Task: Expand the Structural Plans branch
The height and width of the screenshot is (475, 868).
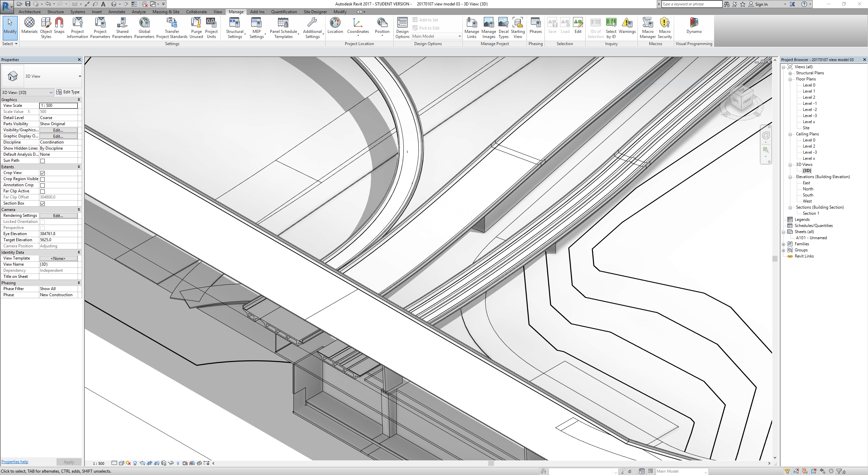Action: [790, 73]
